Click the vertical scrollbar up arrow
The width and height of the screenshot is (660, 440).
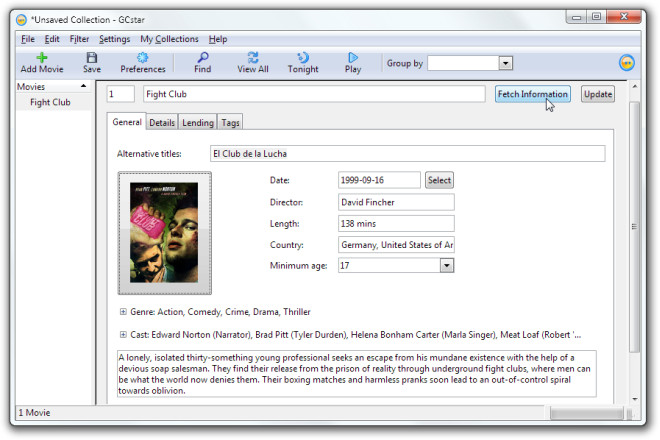(634, 86)
